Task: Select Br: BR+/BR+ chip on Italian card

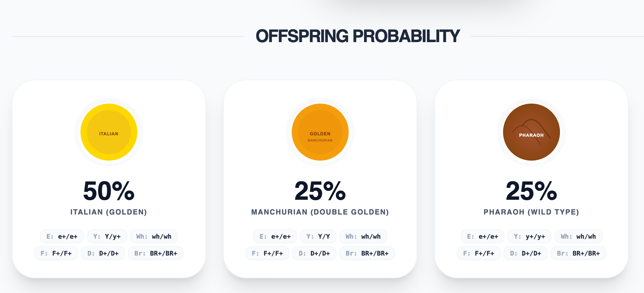Action: pyautogui.click(x=156, y=253)
